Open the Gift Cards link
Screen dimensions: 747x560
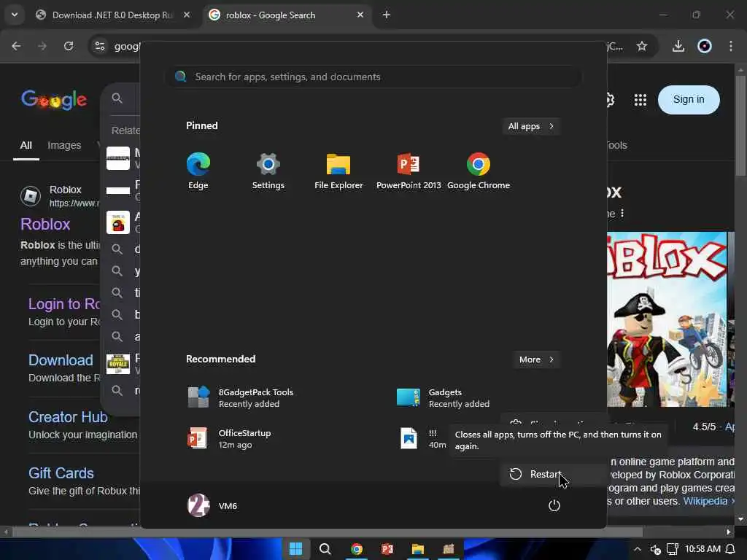coord(61,473)
